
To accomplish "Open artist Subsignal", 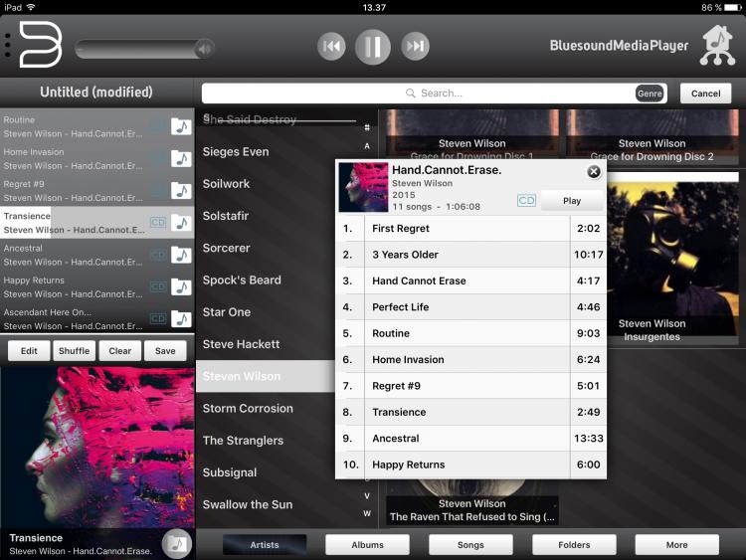I will [x=230, y=472].
